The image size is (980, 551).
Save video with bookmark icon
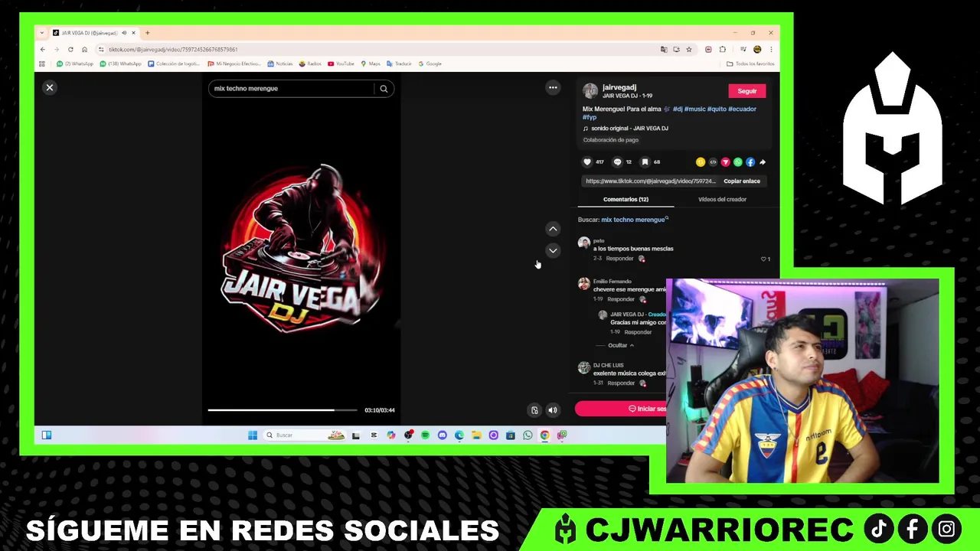tap(645, 162)
